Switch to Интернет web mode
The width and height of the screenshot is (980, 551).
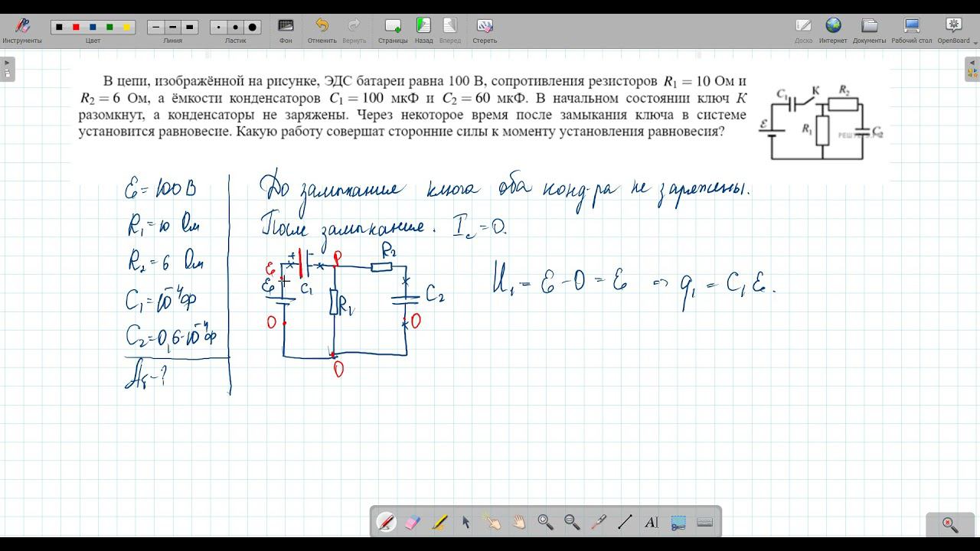[833, 29]
